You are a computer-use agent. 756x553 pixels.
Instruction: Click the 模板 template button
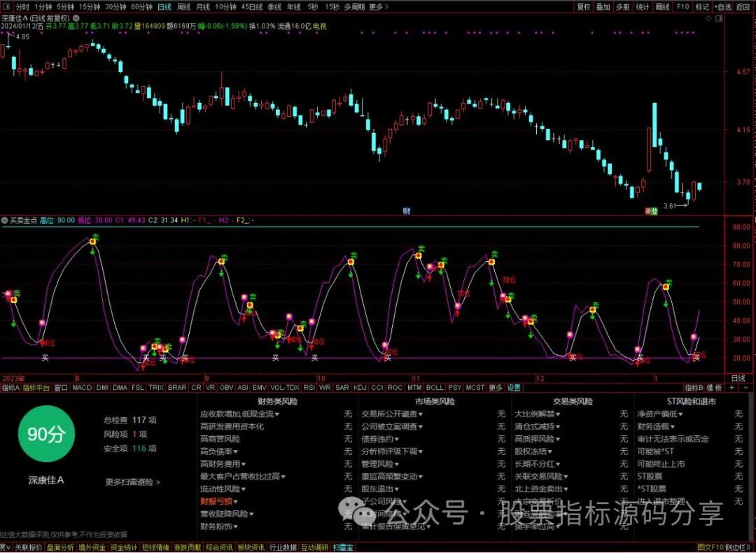click(x=715, y=388)
